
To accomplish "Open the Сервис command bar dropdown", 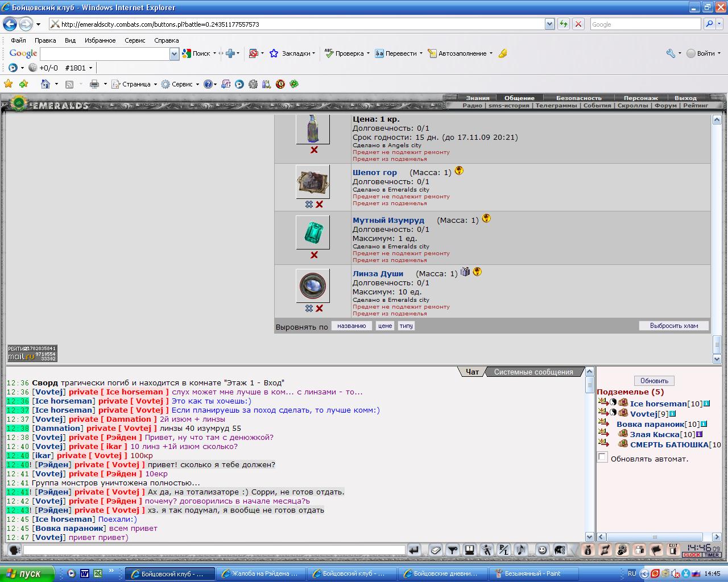I will (180, 84).
